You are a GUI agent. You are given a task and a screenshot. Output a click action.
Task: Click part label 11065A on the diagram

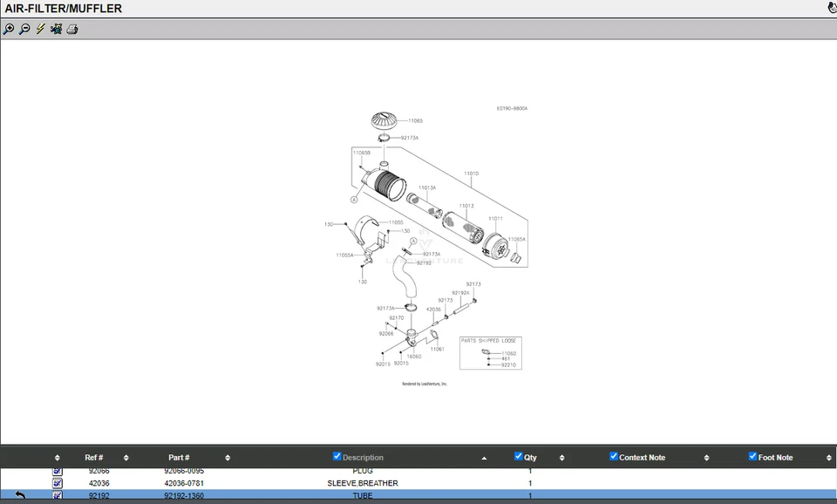pyautogui.click(x=517, y=239)
